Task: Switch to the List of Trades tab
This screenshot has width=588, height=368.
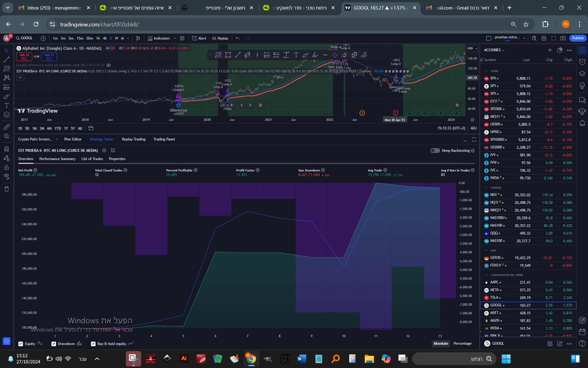Action: pos(92,159)
